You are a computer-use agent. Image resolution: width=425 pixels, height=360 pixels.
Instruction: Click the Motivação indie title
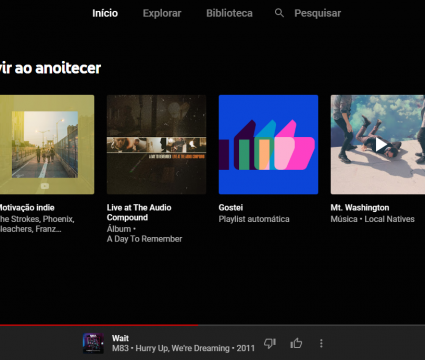tap(27, 208)
